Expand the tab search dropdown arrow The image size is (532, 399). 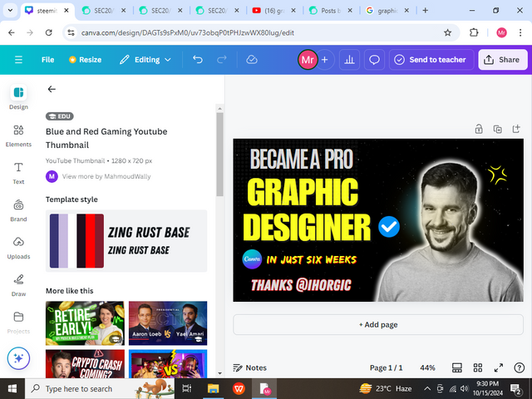(10, 11)
